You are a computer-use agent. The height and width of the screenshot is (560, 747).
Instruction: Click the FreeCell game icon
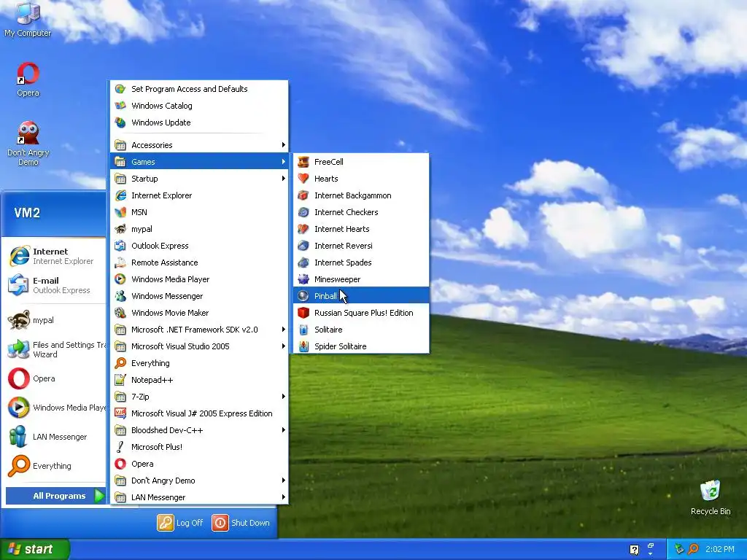303,162
